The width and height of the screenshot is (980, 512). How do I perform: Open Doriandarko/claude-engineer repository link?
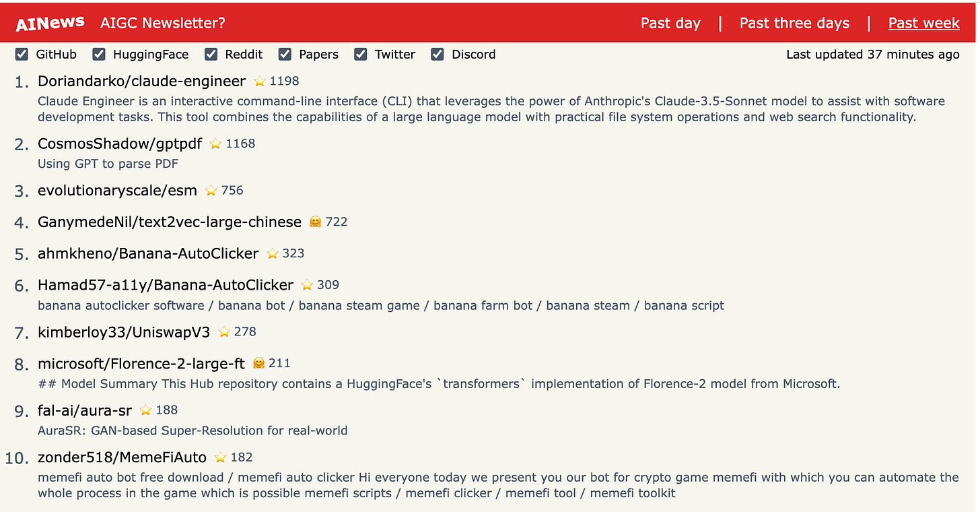[x=141, y=81]
